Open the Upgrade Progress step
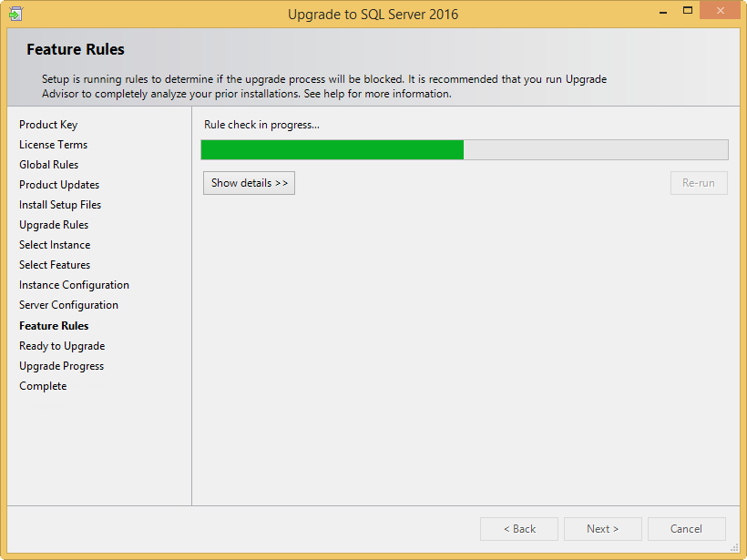This screenshot has height=560, width=747. coord(61,366)
